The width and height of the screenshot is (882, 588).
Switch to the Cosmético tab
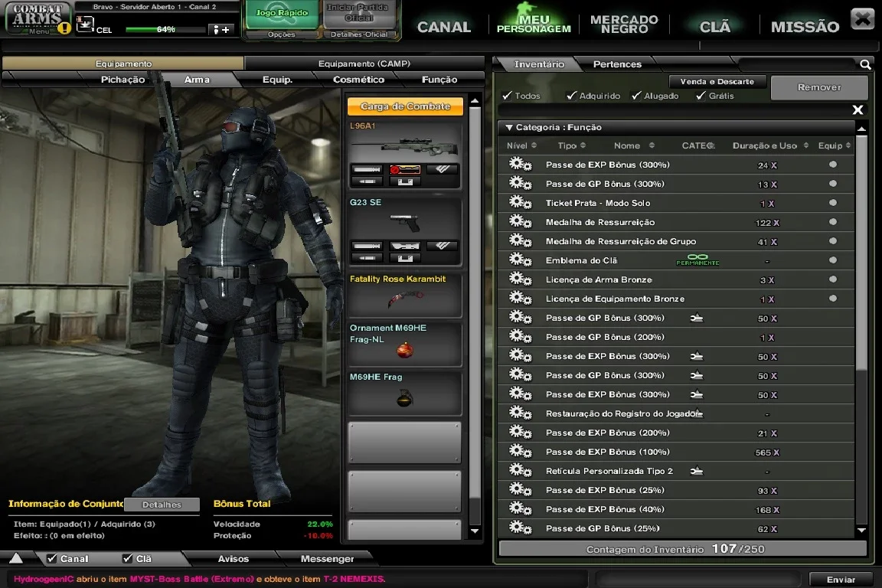(359, 80)
